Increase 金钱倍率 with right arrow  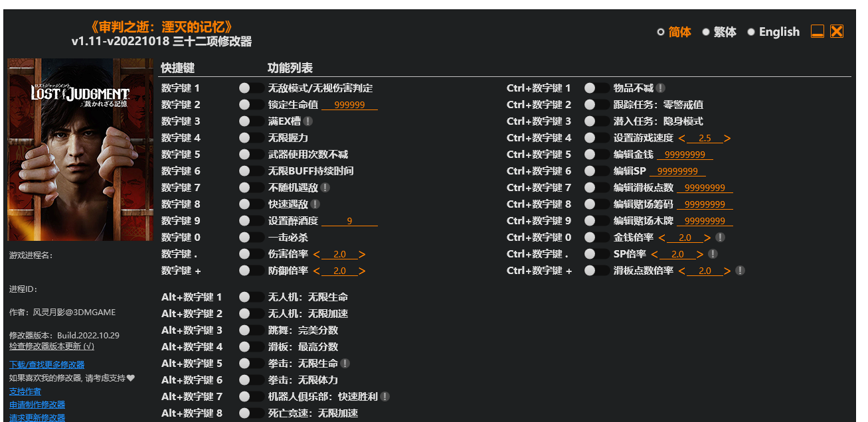pyautogui.click(x=707, y=238)
